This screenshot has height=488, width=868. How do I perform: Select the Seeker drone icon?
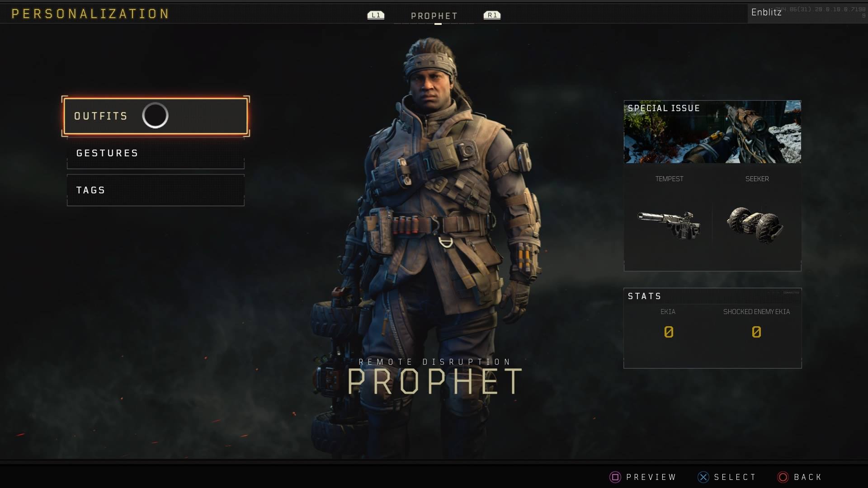coord(755,225)
